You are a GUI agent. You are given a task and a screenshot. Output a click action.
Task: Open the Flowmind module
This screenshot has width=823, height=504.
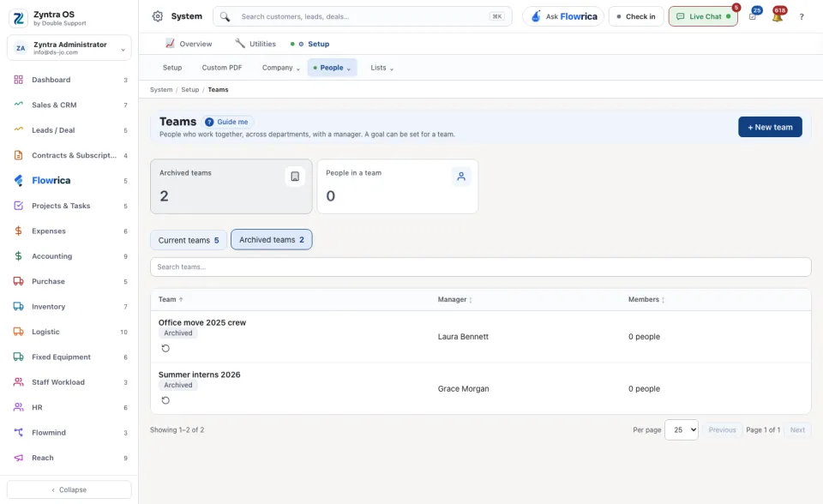69,433
